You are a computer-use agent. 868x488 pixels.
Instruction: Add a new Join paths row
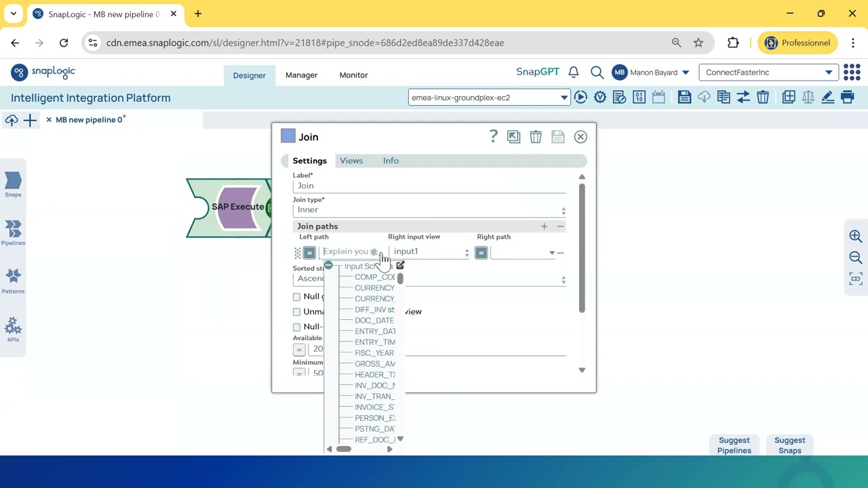click(x=544, y=226)
